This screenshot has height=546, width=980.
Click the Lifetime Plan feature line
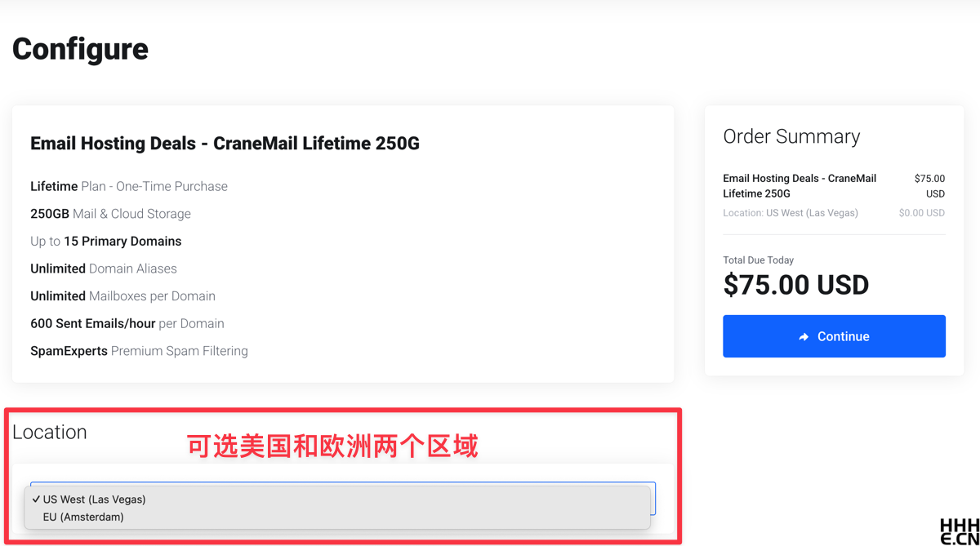point(129,186)
